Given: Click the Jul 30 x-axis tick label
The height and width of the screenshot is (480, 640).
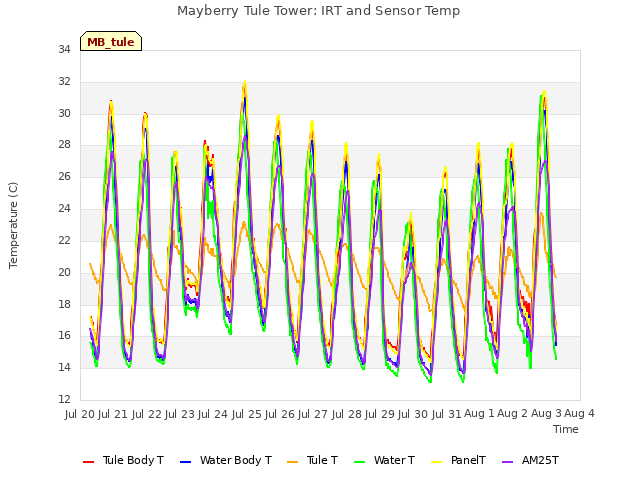Looking at the screenshot, I should (x=413, y=414).
